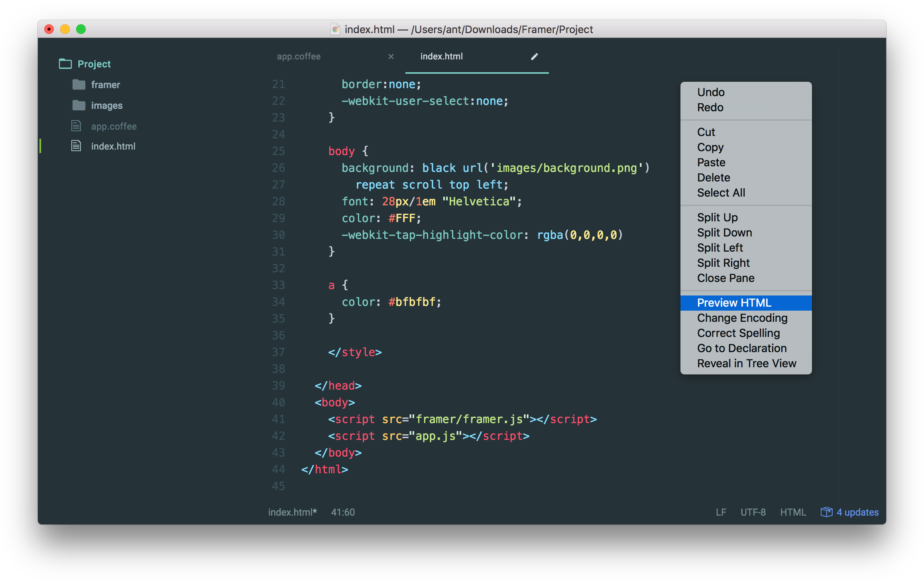This screenshot has width=924, height=583.
Task: Click Change Encoding in the context menu
Action: [x=746, y=318]
